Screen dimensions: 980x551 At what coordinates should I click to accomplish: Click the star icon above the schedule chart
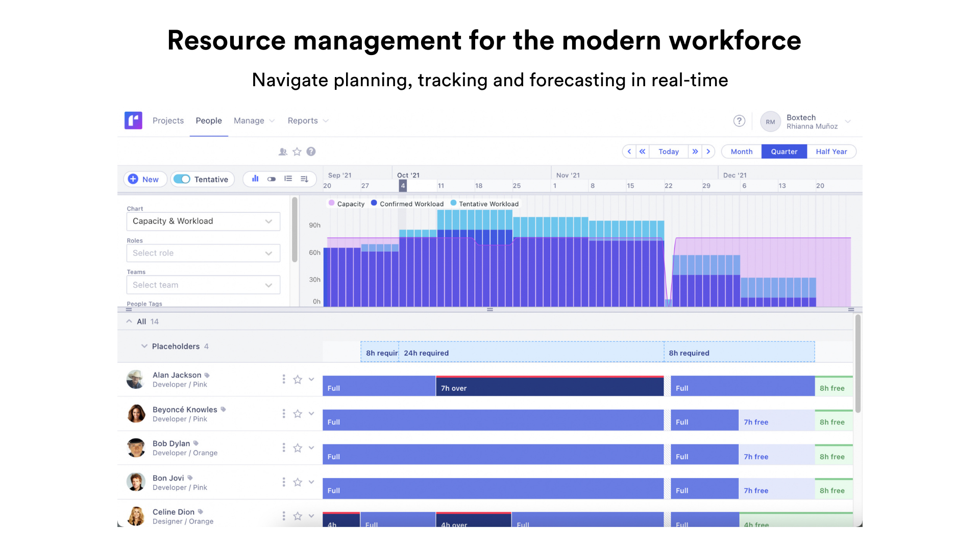click(x=297, y=152)
